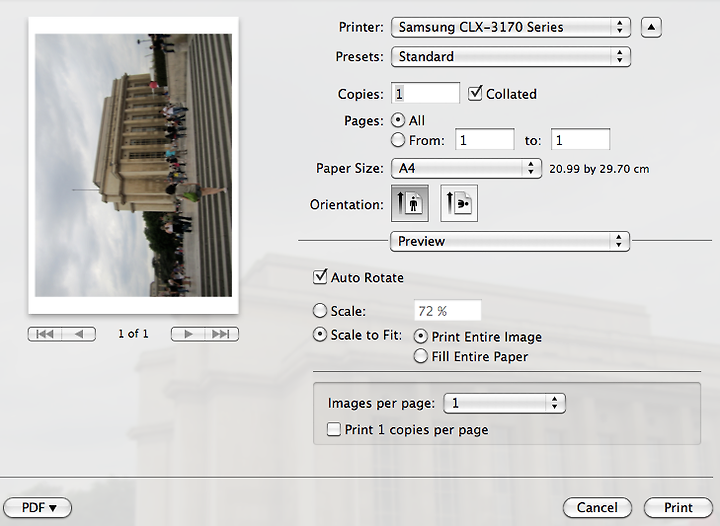This screenshot has width=720, height=526.
Task: Disable Auto Rotate checkbox
Action: click(x=320, y=277)
